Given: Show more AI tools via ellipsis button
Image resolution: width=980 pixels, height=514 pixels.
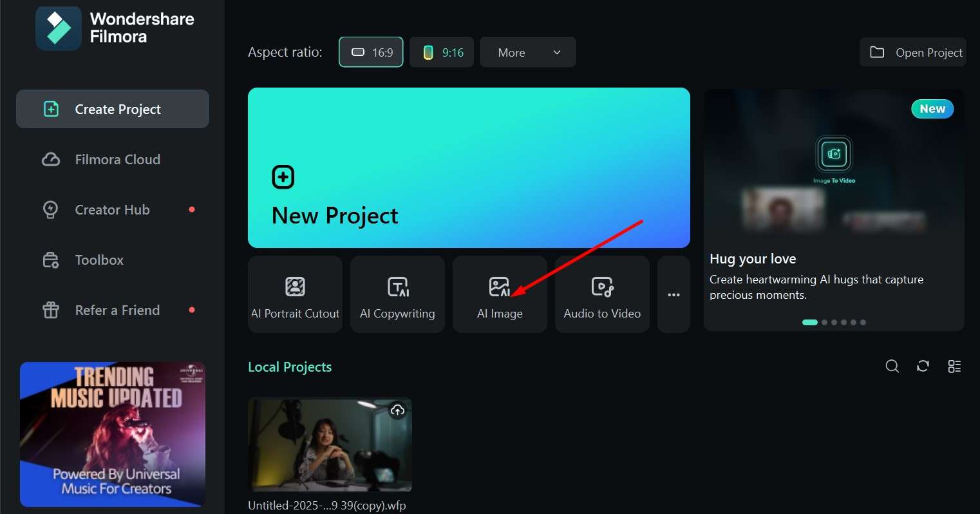Looking at the screenshot, I should [674, 294].
